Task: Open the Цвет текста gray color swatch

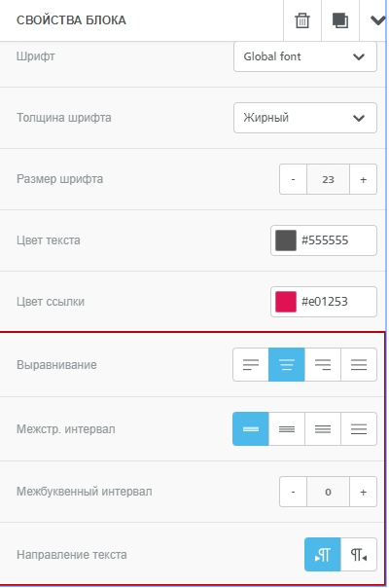Action: click(x=286, y=240)
